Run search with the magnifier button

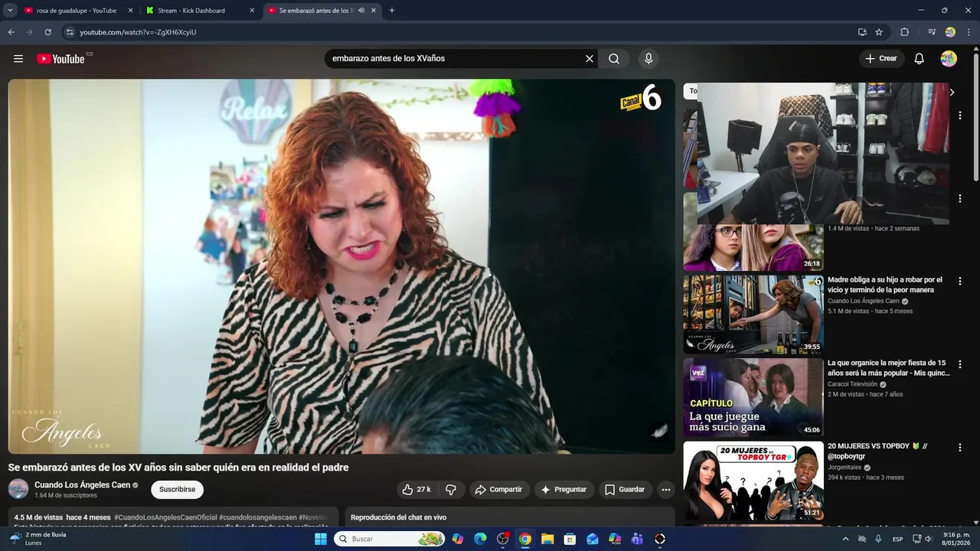click(614, 59)
